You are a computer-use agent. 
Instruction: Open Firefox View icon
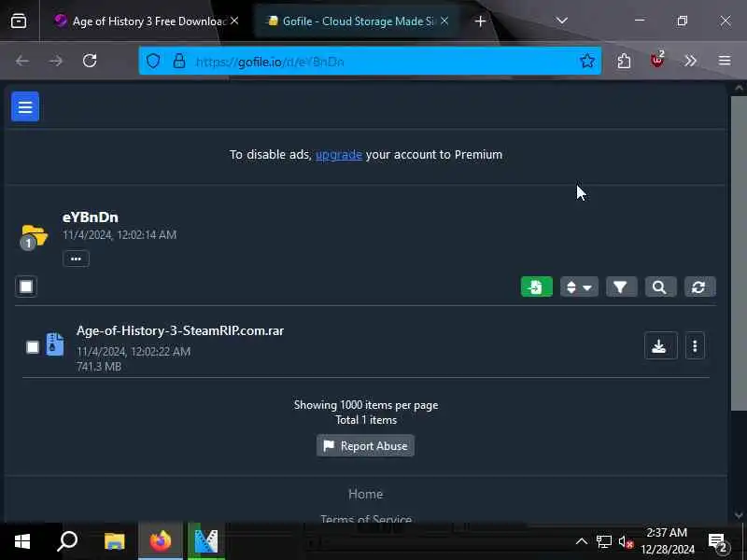[19, 21]
